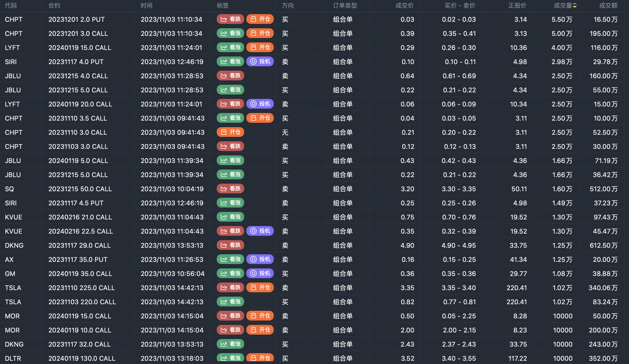Click 看涨 tag on DLTR 20240119 130.0 CALL row
This screenshot has height=364, width=629.
pos(230,358)
